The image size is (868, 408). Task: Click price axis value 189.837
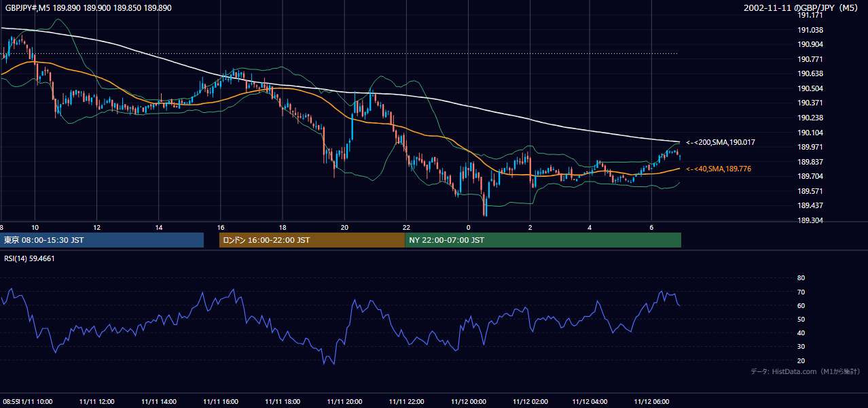point(810,162)
